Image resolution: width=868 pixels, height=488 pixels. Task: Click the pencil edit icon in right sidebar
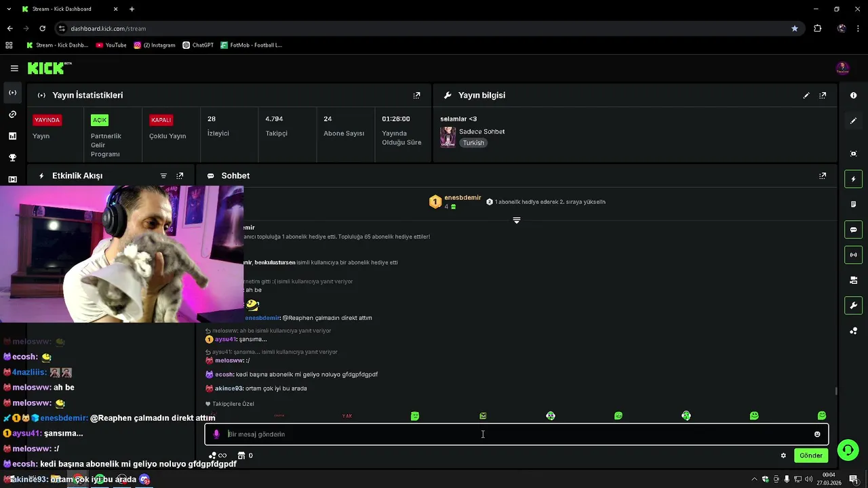(853, 121)
